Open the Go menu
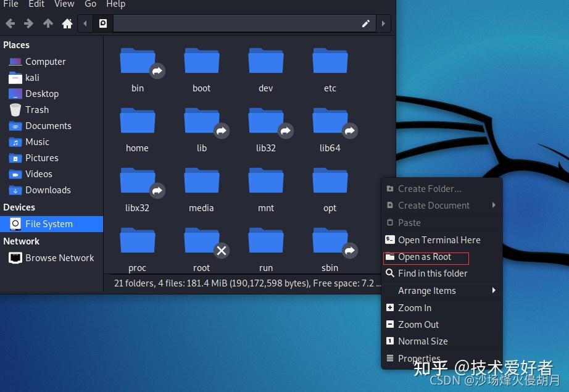The image size is (569, 392). point(90,4)
